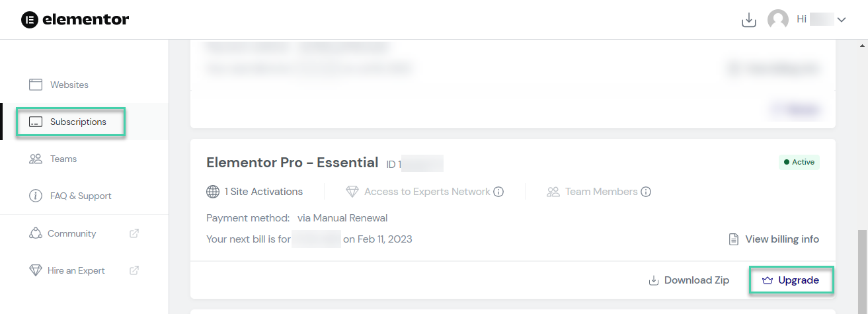Click the Download Zip button

click(x=689, y=280)
